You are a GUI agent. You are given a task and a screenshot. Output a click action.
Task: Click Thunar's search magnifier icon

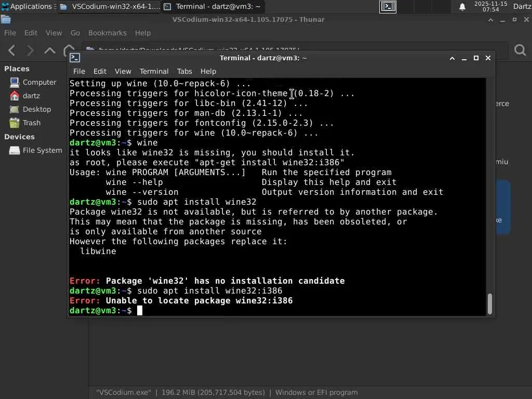[x=520, y=50]
